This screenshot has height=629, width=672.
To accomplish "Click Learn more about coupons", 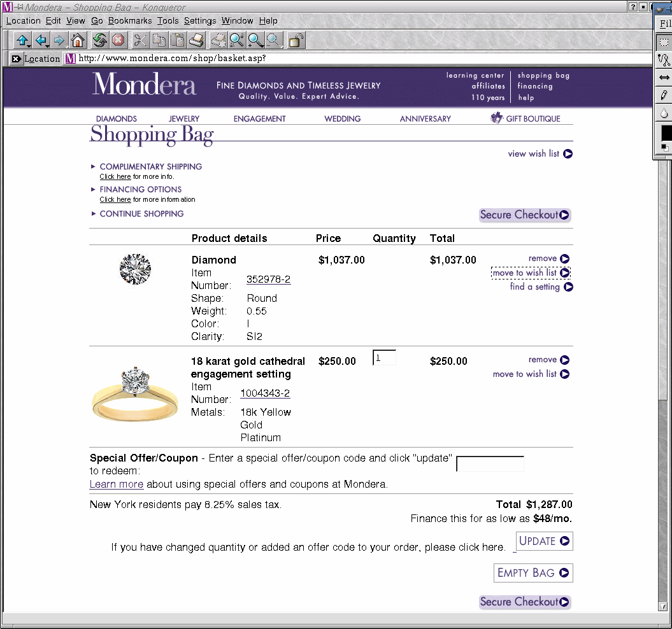I will coord(116,484).
